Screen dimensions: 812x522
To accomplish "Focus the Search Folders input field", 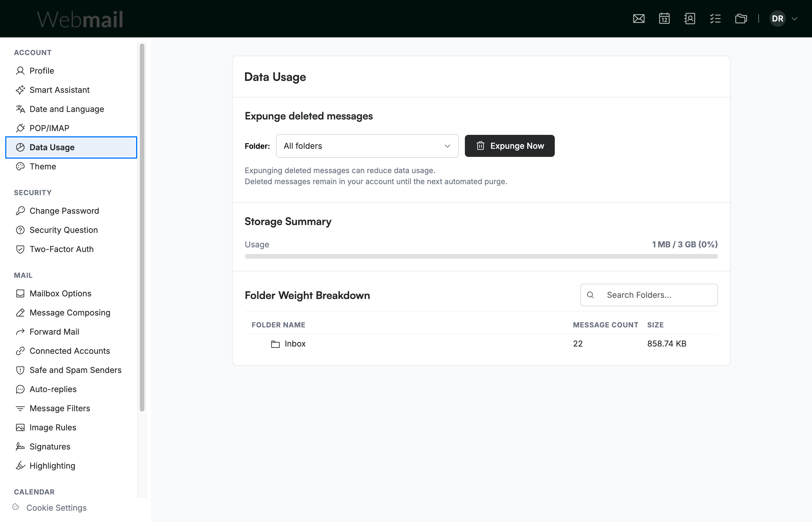I will pyautogui.click(x=649, y=295).
